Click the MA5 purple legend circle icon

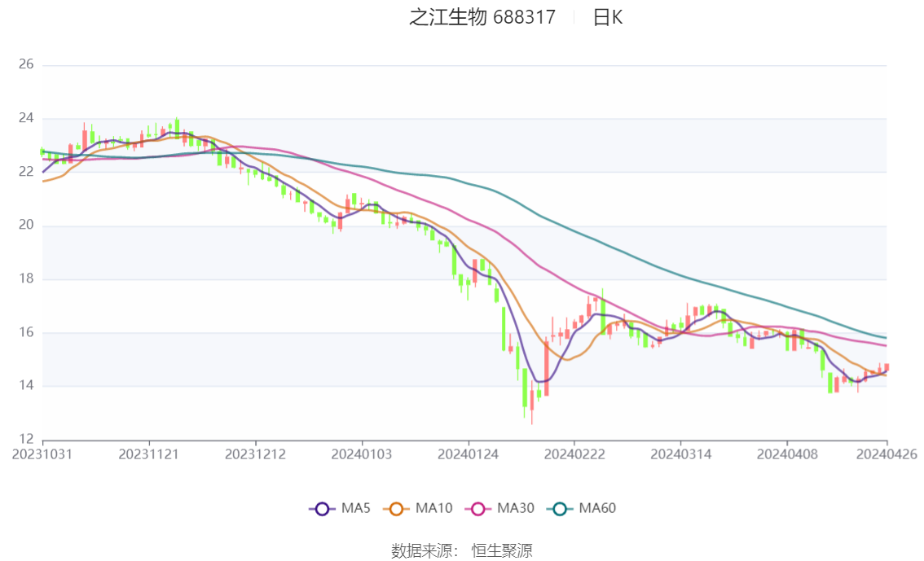point(322,509)
